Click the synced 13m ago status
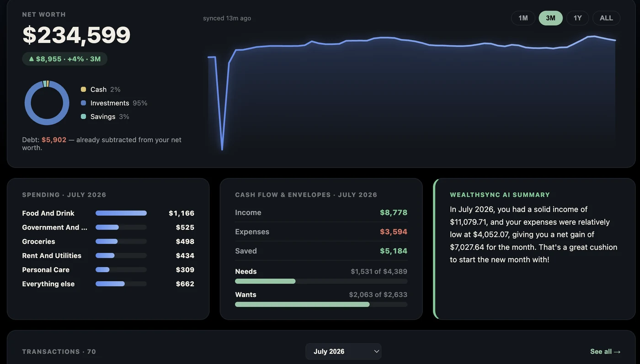 click(x=227, y=18)
